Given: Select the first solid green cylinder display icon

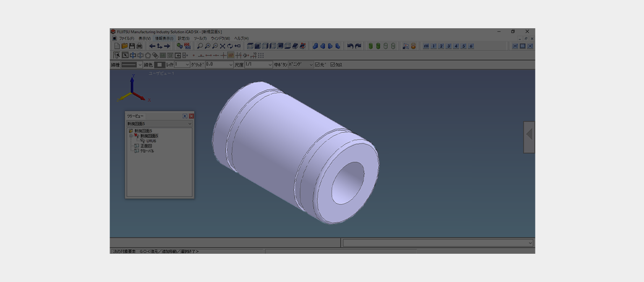Looking at the screenshot, I should coord(371,46).
